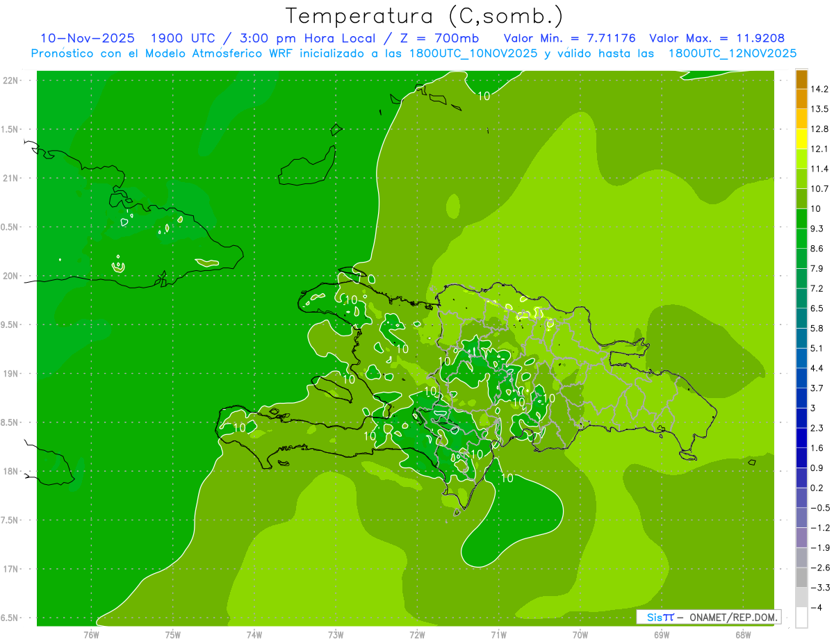834x644 pixels.
Task: Click the '18N' latitude axis label
Action: (x=11, y=471)
